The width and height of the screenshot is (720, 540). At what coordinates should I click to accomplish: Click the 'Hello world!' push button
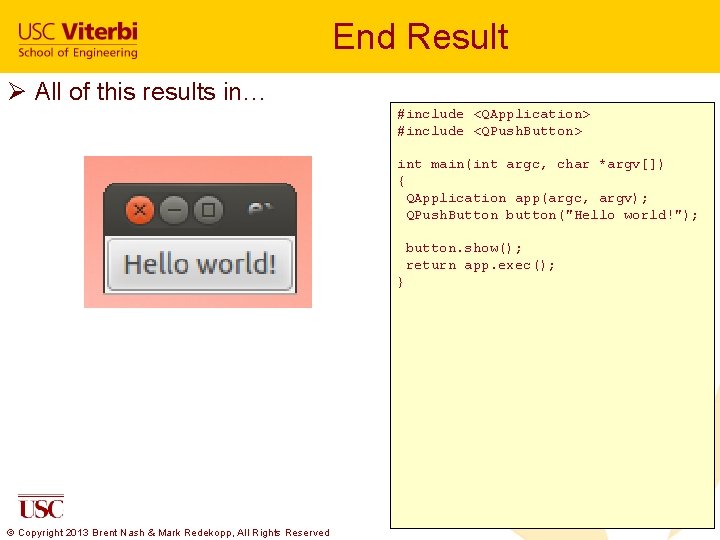[200, 264]
